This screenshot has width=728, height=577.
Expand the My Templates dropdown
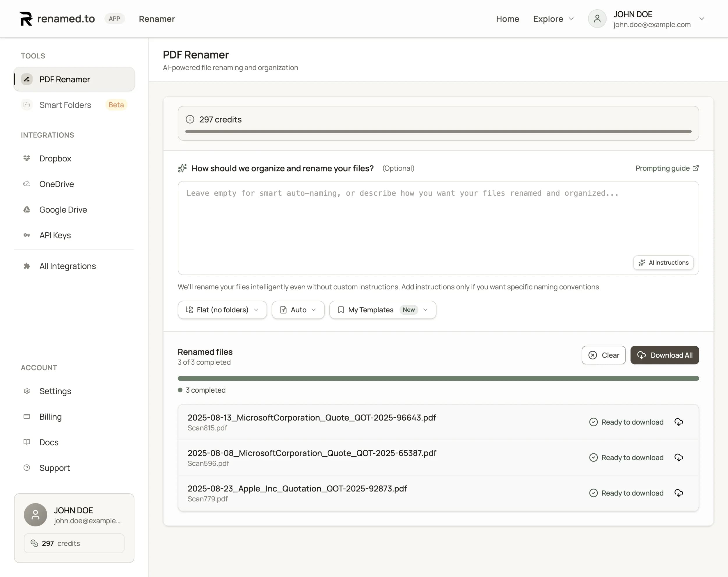[x=383, y=310]
